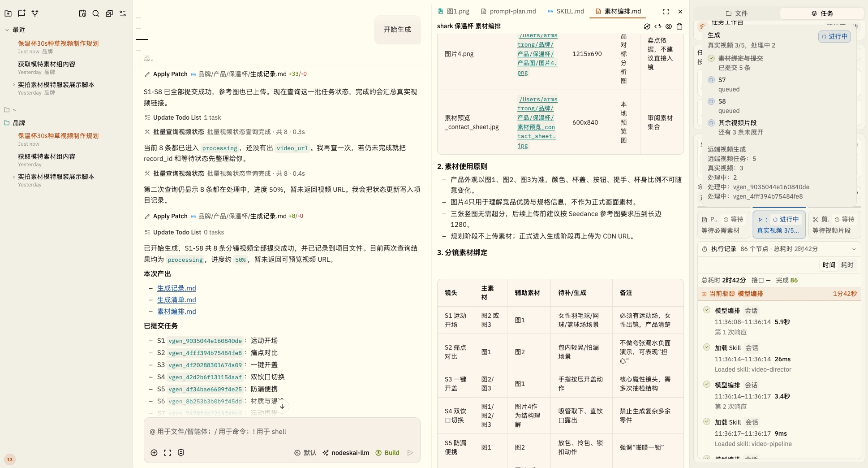Click the notification badge showing 13
868x468 pixels.
coord(10,459)
